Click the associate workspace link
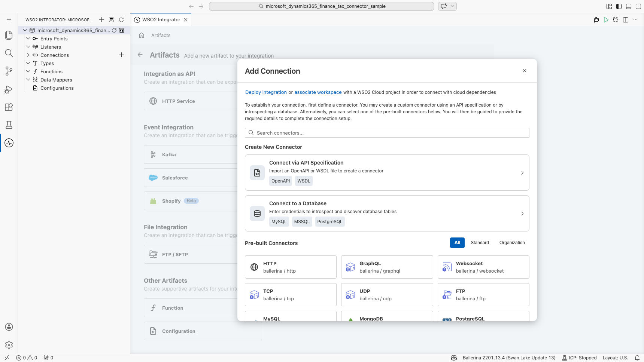This screenshot has width=644, height=362. pos(318,92)
